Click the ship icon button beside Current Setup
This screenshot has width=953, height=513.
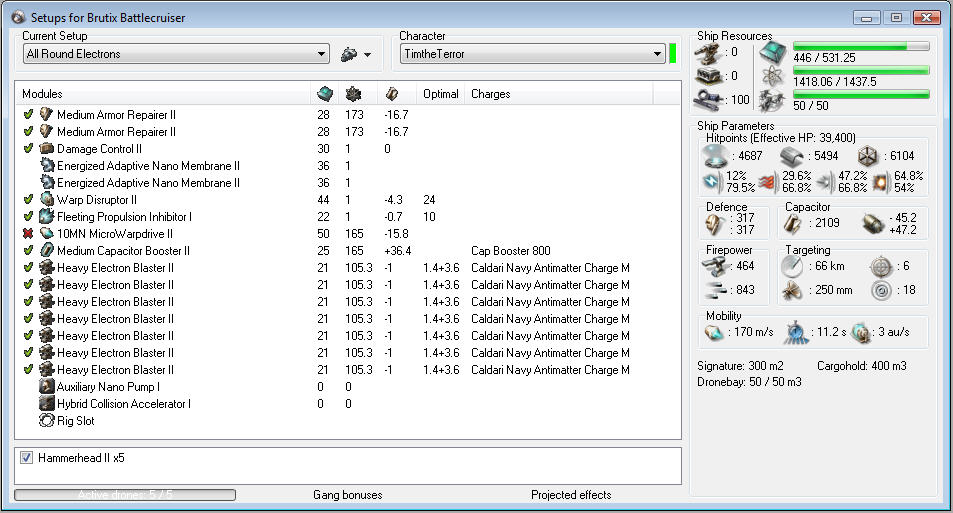pyautogui.click(x=349, y=54)
